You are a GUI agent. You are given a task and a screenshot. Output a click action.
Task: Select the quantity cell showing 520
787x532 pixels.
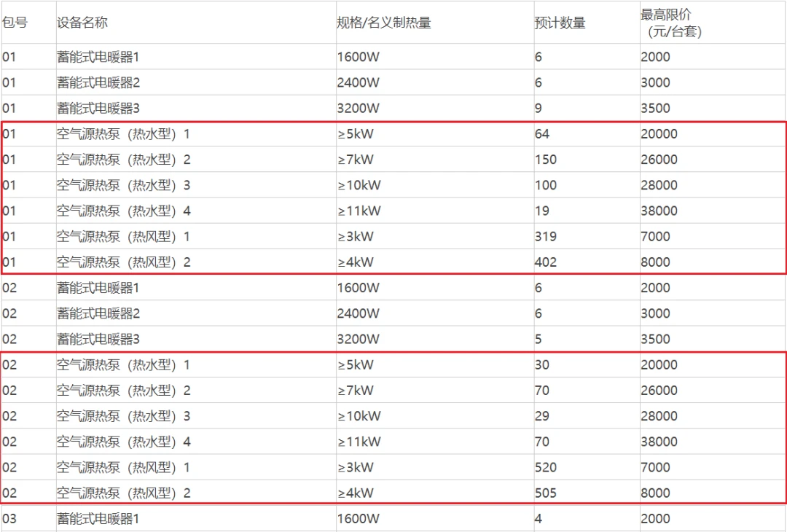545,468
